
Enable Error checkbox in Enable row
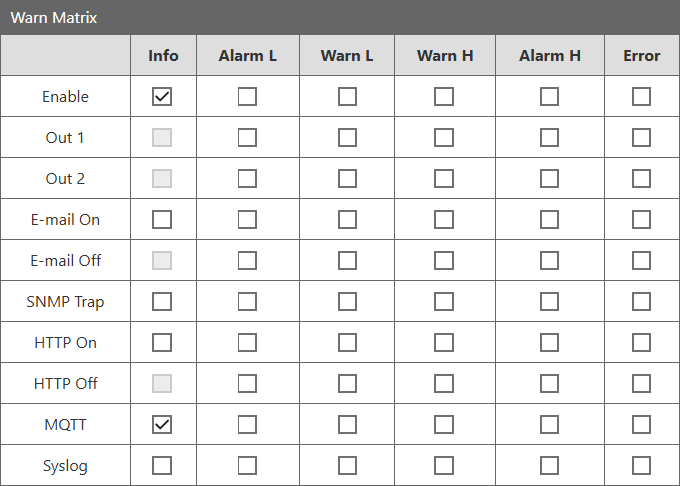pos(641,97)
